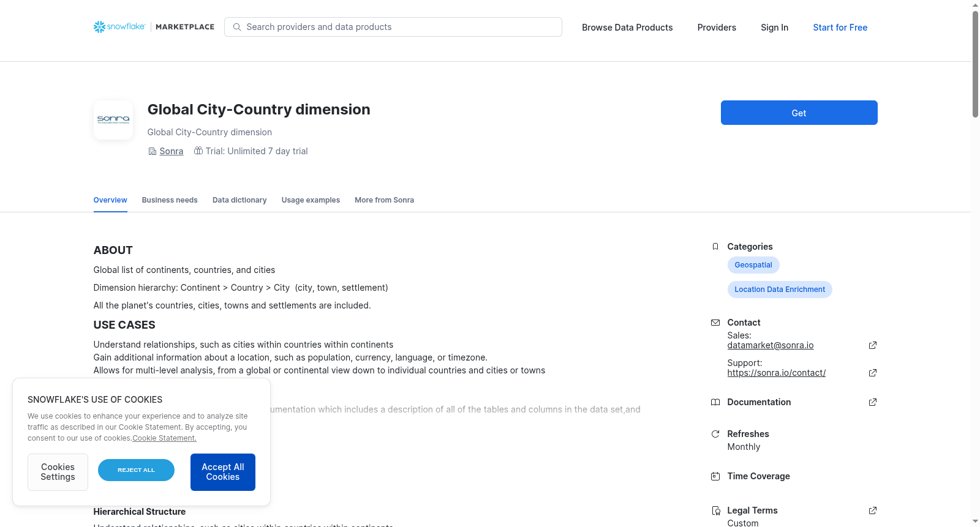Click Sign In
Screen dimensions: 980x527
(x=774, y=28)
